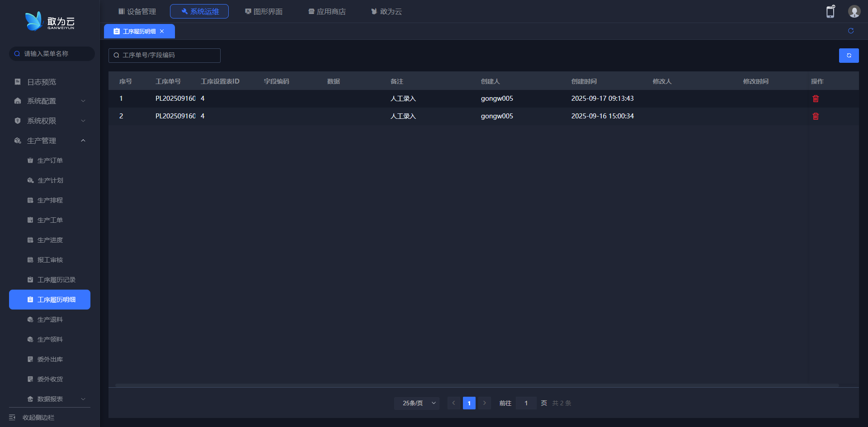Go to previous page arrow
This screenshot has width=868, height=427.
[x=454, y=403]
